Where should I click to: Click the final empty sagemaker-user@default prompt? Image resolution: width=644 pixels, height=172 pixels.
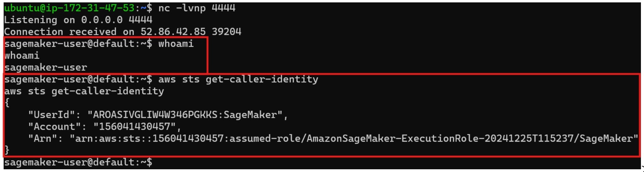click(78, 162)
